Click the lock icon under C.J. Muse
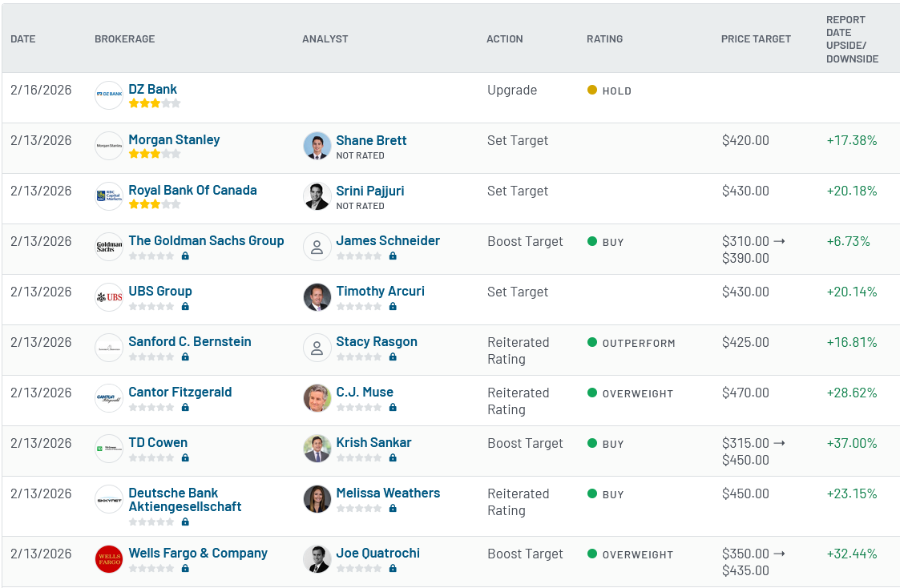This screenshot has width=900, height=588. pyautogui.click(x=393, y=407)
